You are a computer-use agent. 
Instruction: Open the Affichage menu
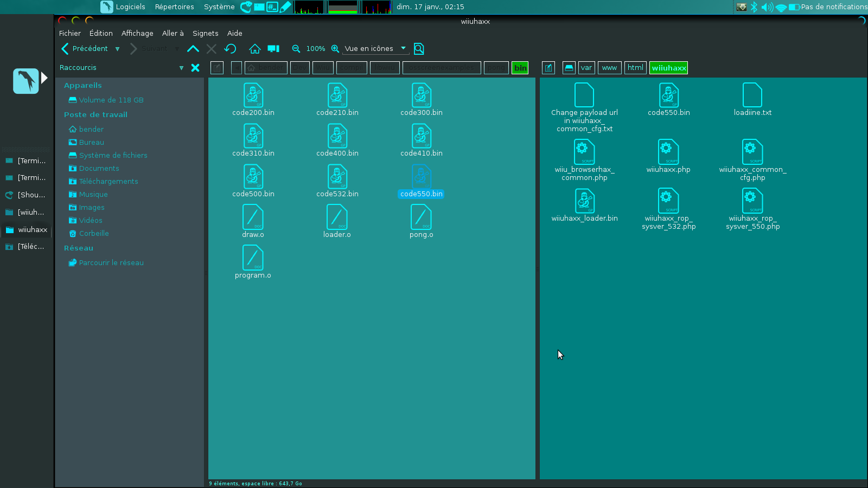[137, 33]
